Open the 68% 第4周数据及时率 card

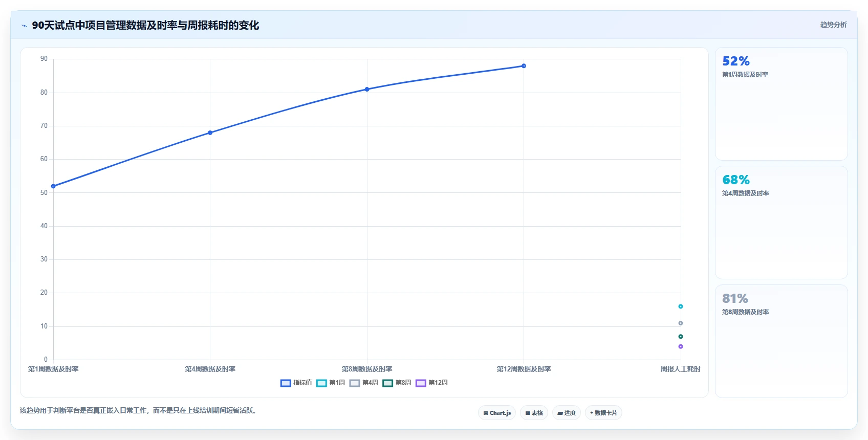[x=782, y=223]
